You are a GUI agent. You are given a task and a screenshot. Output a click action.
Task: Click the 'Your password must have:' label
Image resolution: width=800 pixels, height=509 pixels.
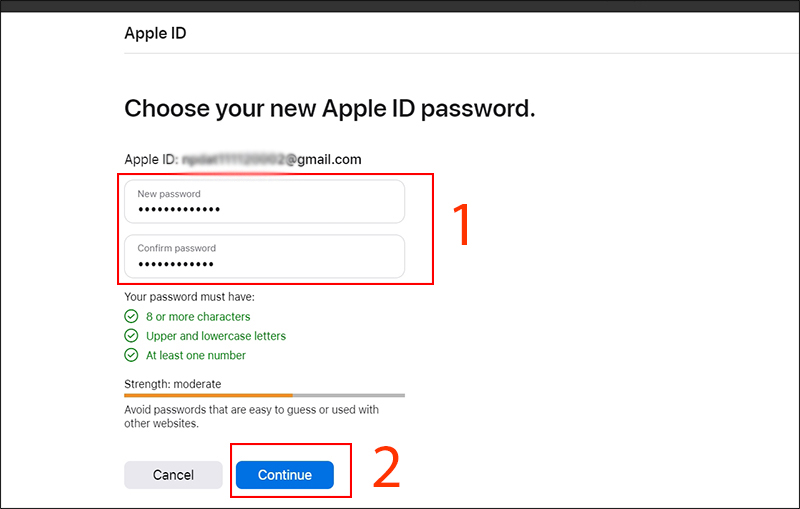pos(189,297)
